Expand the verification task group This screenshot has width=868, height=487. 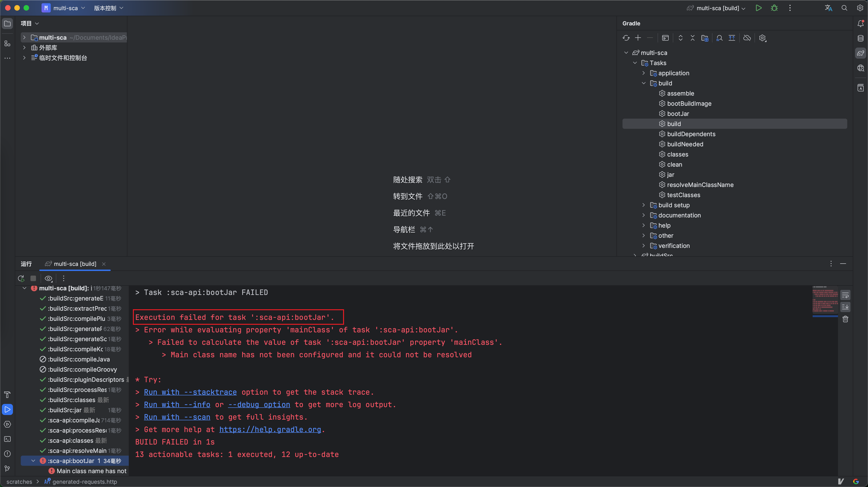(x=644, y=246)
